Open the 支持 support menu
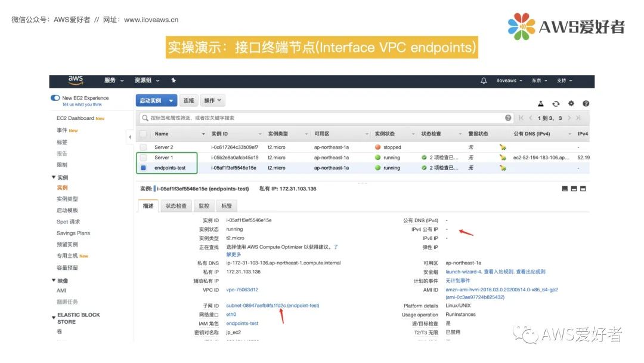 565,81
